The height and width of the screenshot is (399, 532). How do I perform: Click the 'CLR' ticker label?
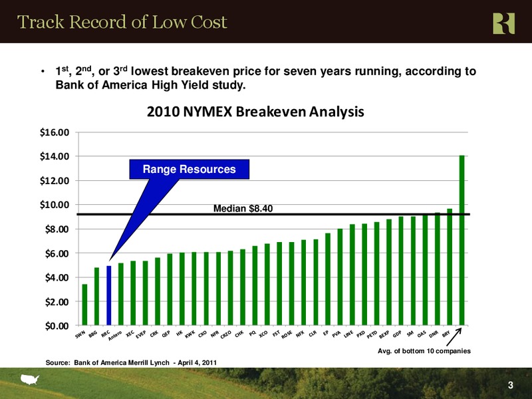(x=312, y=334)
